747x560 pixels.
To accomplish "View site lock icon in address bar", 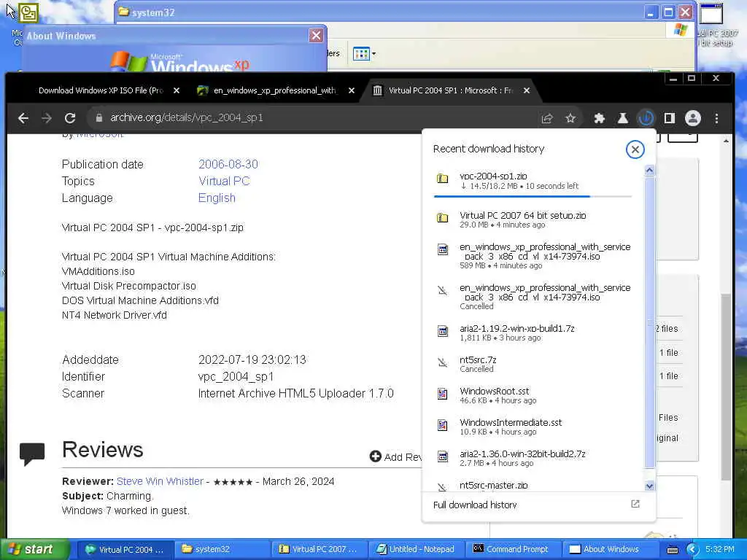I will [99, 118].
